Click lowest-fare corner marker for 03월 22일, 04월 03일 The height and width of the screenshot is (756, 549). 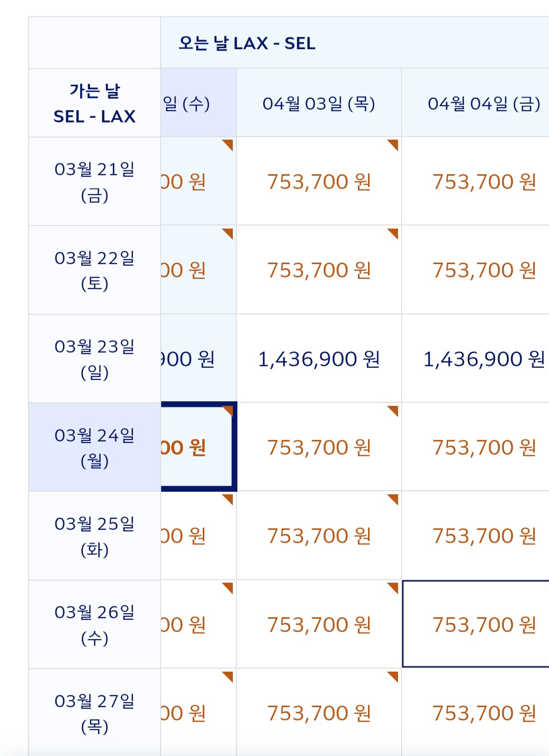tap(393, 233)
